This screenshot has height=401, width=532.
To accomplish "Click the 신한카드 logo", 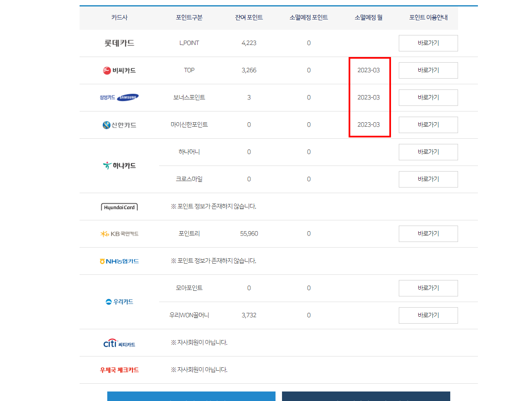I will click(x=119, y=125).
